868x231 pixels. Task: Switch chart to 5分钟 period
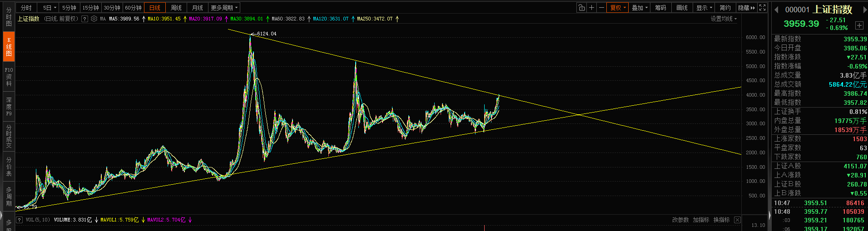(69, 8)
